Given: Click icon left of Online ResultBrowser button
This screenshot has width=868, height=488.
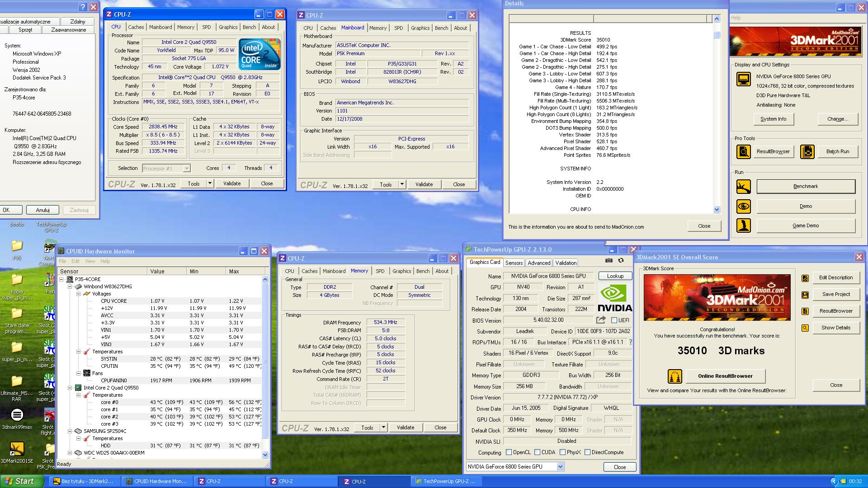Looking at the screenshot, I should 675,376.
